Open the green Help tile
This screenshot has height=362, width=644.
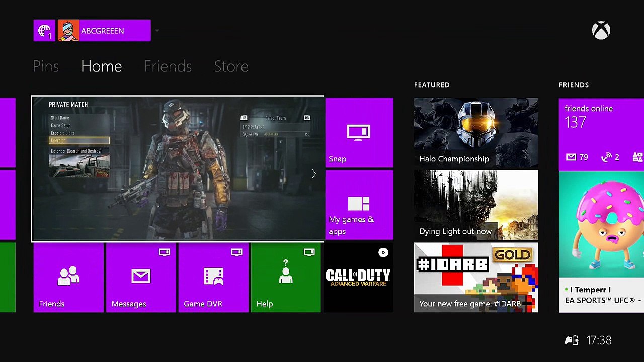[286, 278]
